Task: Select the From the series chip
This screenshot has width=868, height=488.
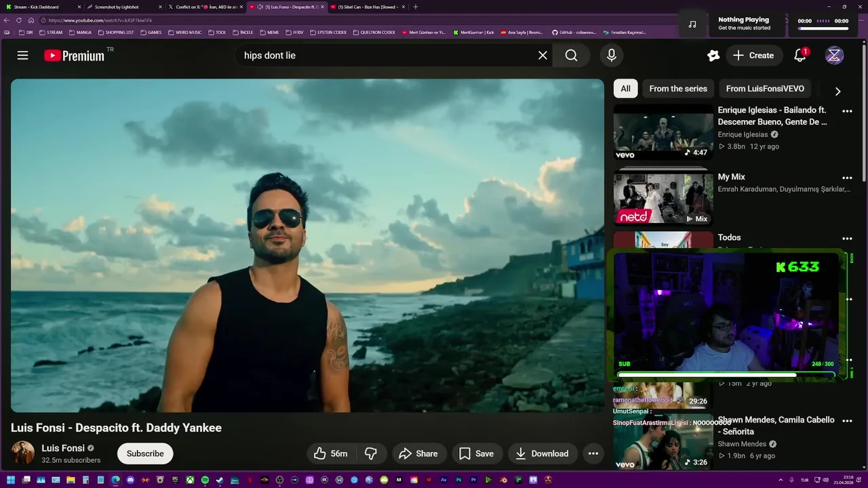Action: click(x=678, y=89)
